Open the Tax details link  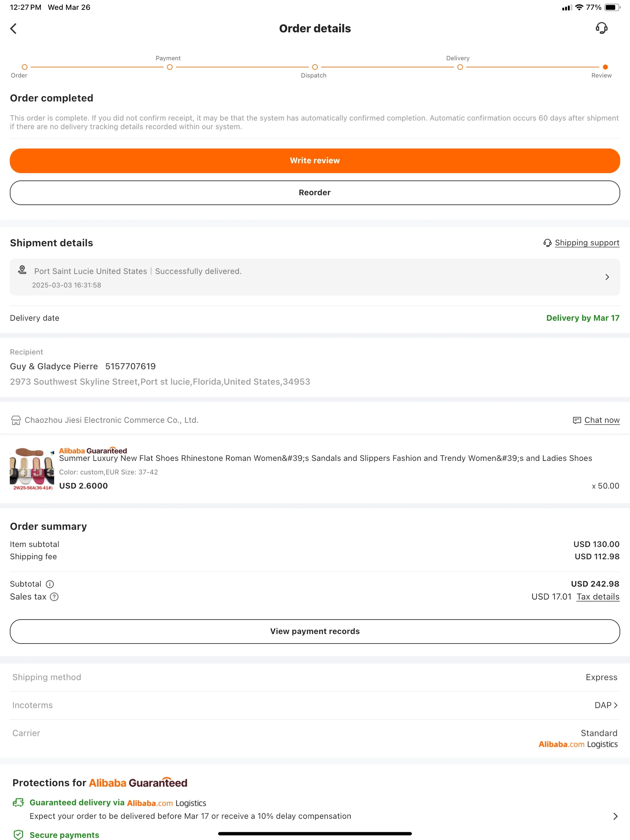[598, 597]
